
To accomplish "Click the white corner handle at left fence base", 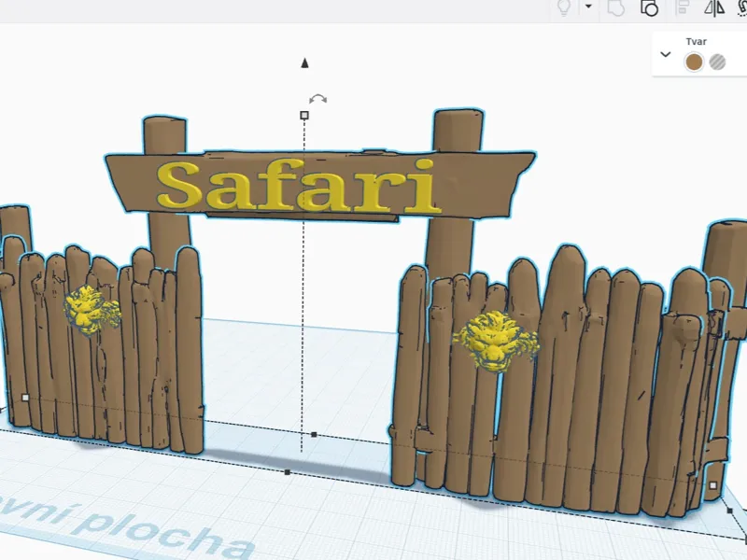I will [x=26, y=398].
